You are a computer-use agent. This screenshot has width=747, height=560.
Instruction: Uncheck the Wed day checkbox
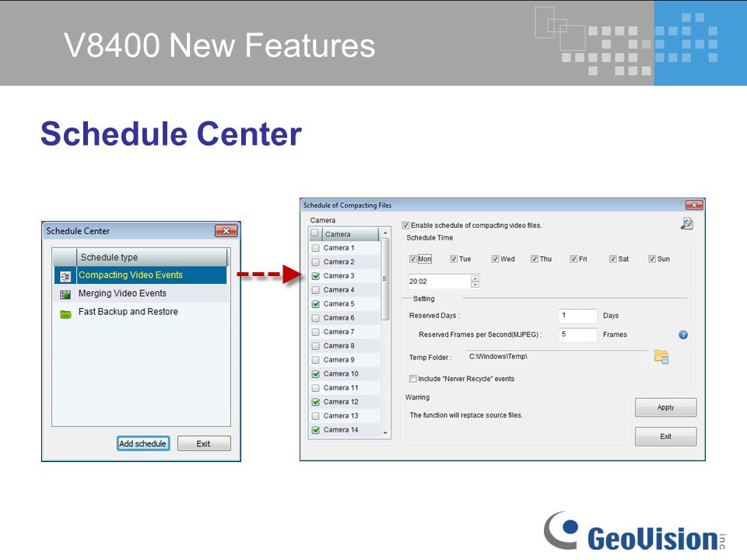[x=495, y=259]
